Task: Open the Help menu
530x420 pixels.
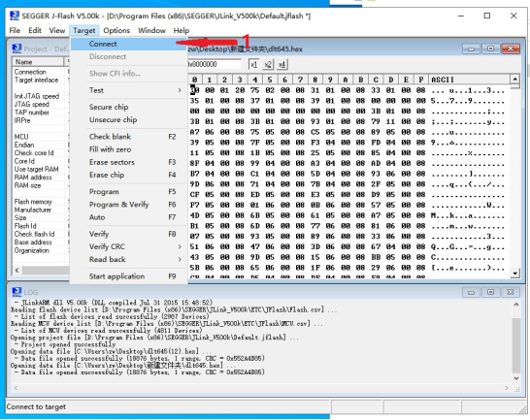Action: coord(182,30)
